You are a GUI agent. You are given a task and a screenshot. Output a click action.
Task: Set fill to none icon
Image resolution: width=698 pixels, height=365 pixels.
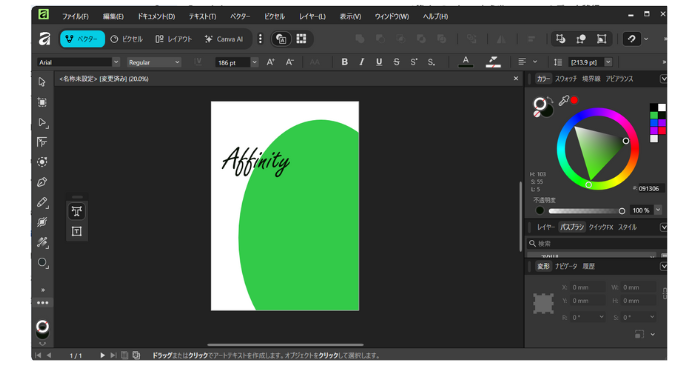click(537, 114)
